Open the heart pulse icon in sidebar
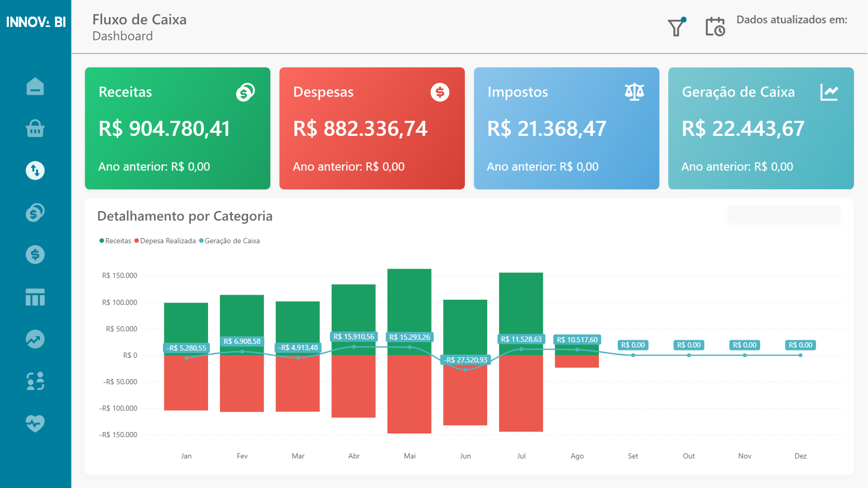 tap(35, 424)
